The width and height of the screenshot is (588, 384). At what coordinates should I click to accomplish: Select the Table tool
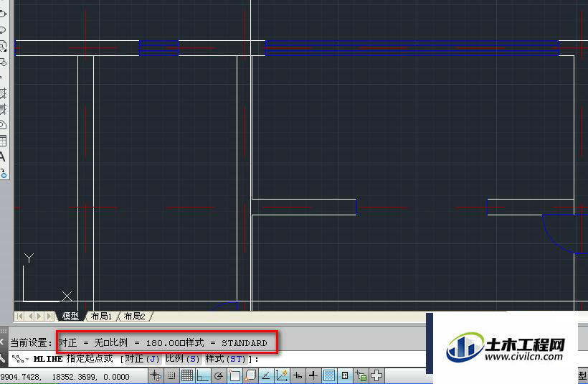pos(3,141)
